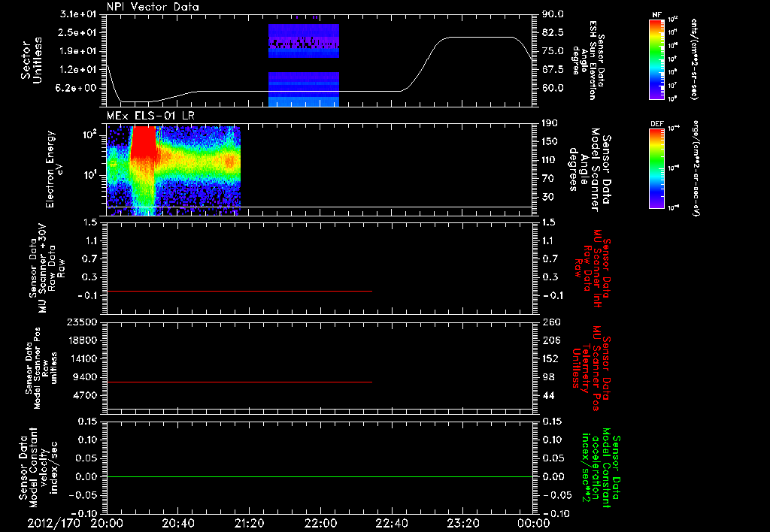
Task: Click the red "MU Scanner Inh Raw Data" label
Action: [x=593, y=268]
